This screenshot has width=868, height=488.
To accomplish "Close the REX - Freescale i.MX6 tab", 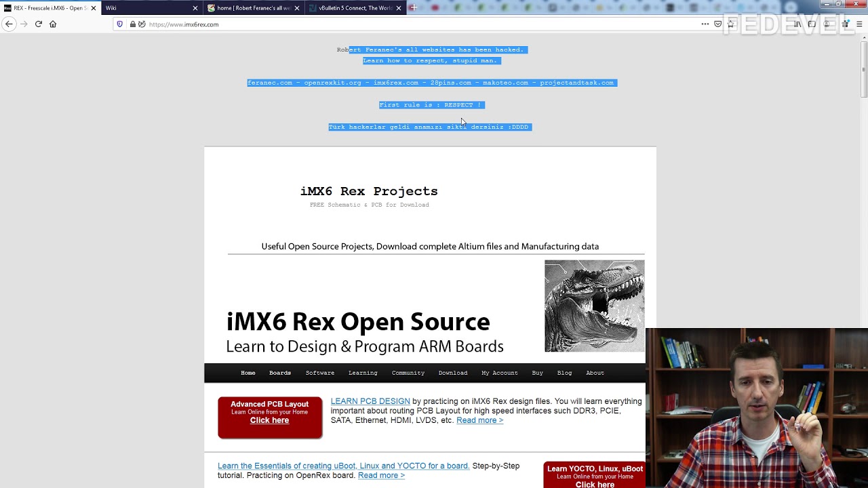I will click(x=93, y=8).
